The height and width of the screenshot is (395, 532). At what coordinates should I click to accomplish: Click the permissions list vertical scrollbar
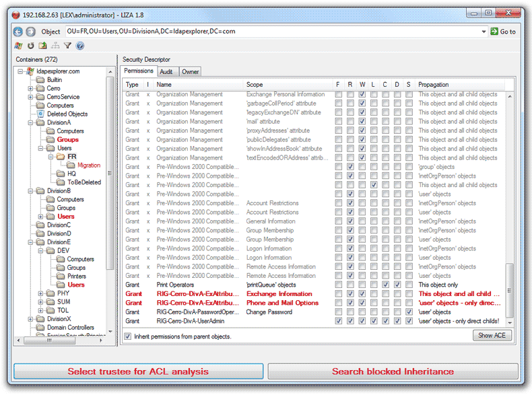click(x=510, y=202)
